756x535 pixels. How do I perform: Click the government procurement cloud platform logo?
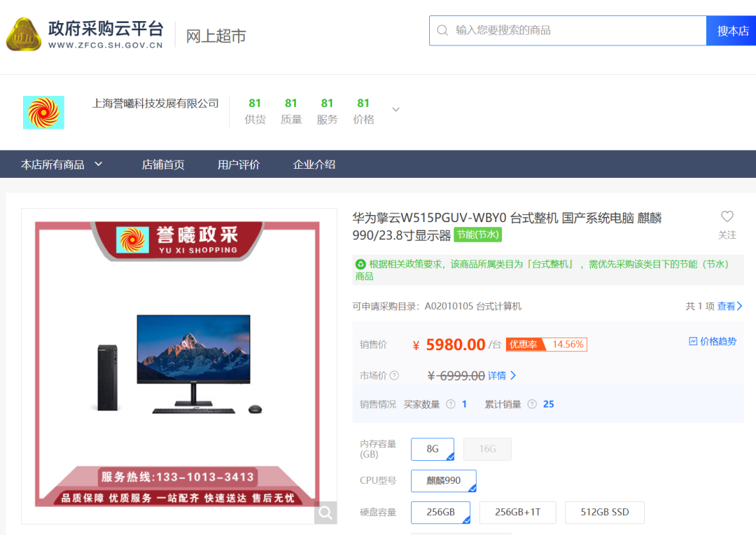pos(85,34)
